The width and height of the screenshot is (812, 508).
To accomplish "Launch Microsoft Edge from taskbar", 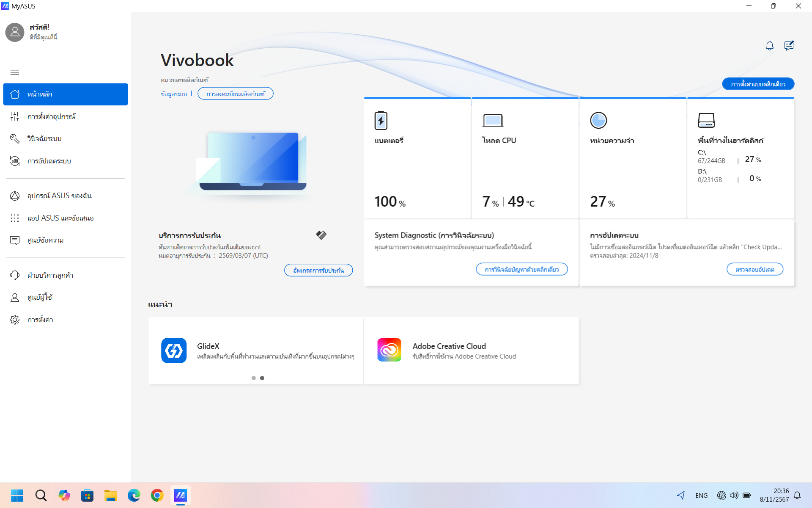I will click(x=134, y=495).
